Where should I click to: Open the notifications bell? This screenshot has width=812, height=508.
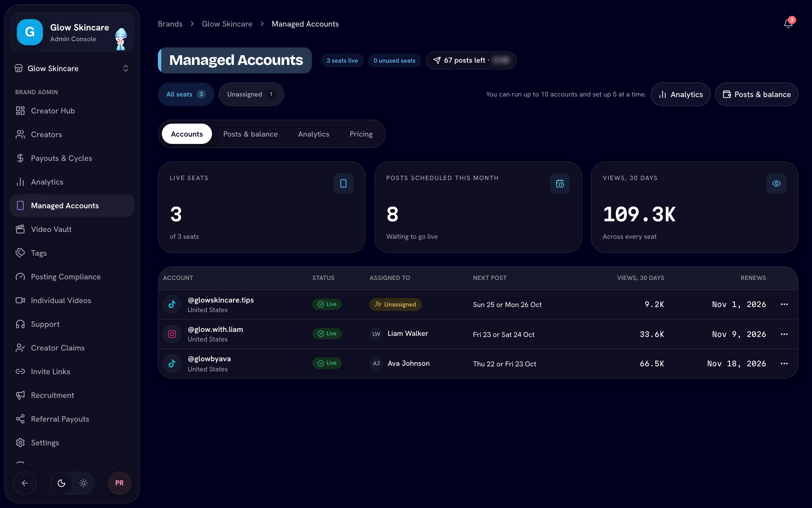click(788, 23)
